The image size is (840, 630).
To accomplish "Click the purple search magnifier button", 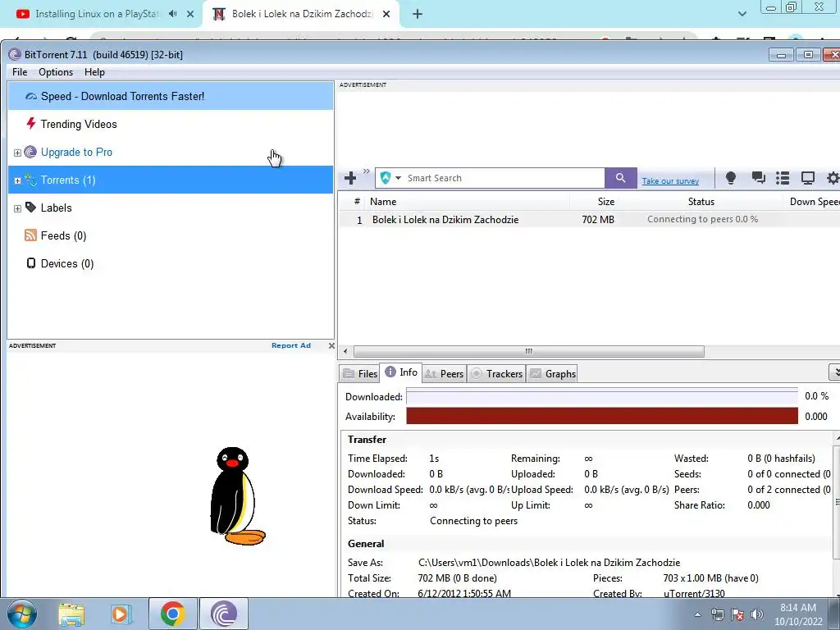I will pyautogui.click(x=620, y=178).
